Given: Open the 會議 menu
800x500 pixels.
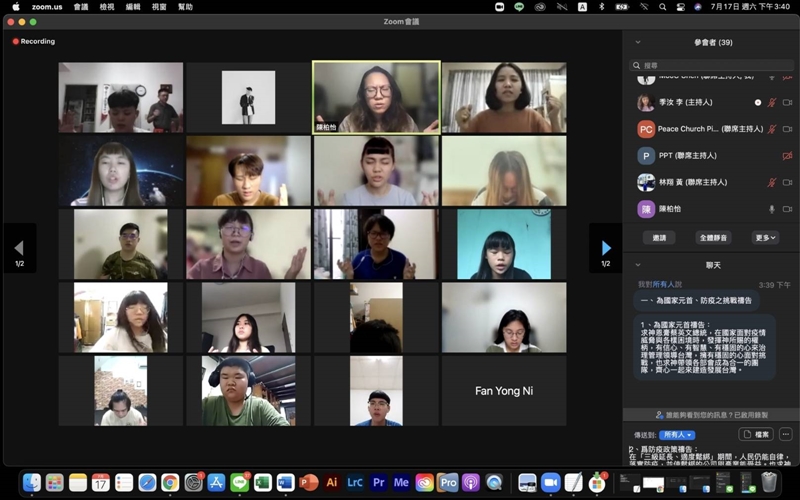Looking at the screenshot, I should click(81, 7).
